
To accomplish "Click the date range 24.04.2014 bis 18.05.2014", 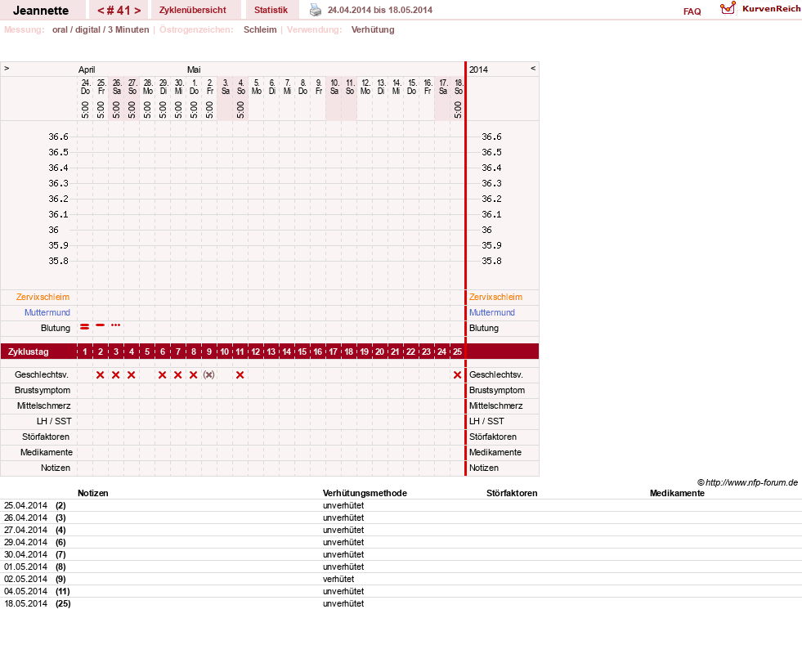I will coord(380,10).
